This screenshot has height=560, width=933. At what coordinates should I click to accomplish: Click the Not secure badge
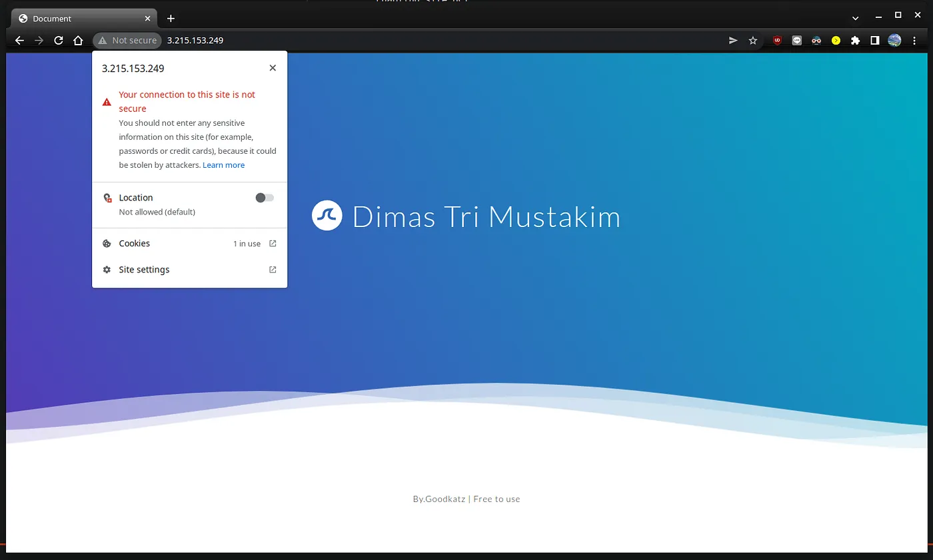[x=127, y=40]
